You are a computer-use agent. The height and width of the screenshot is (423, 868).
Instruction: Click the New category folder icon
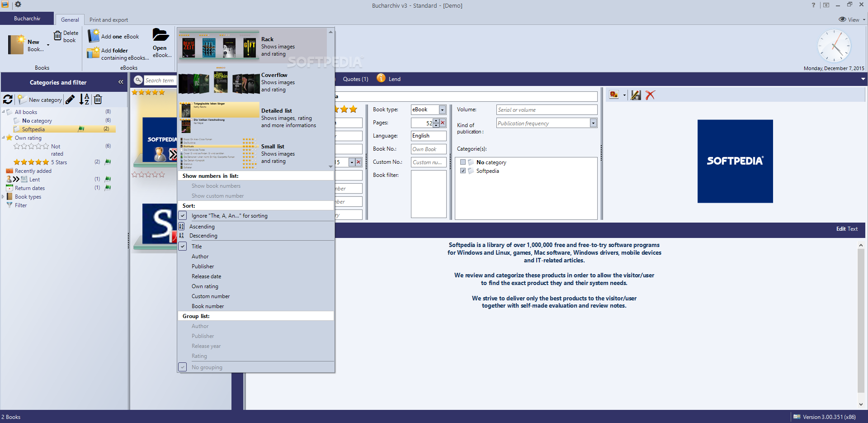click(22, 100)
